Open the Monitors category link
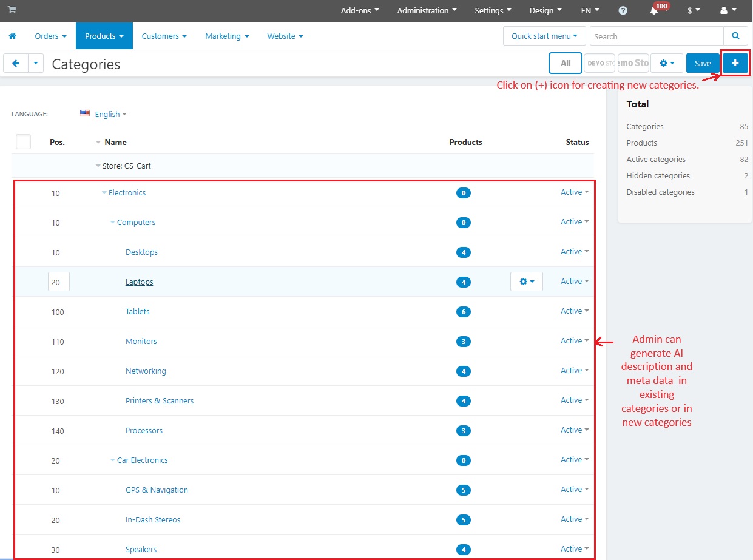This screenshot has width=753, height=560. tap(141, 342)
